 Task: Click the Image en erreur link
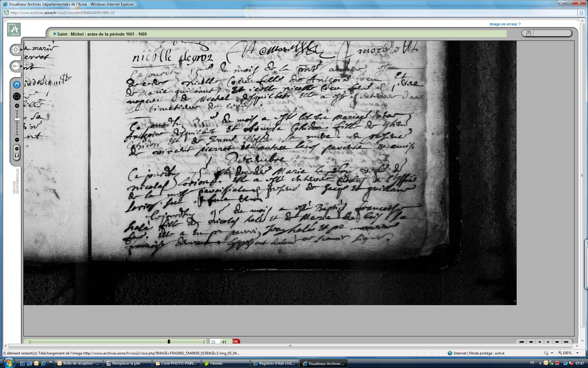point(505,24)
